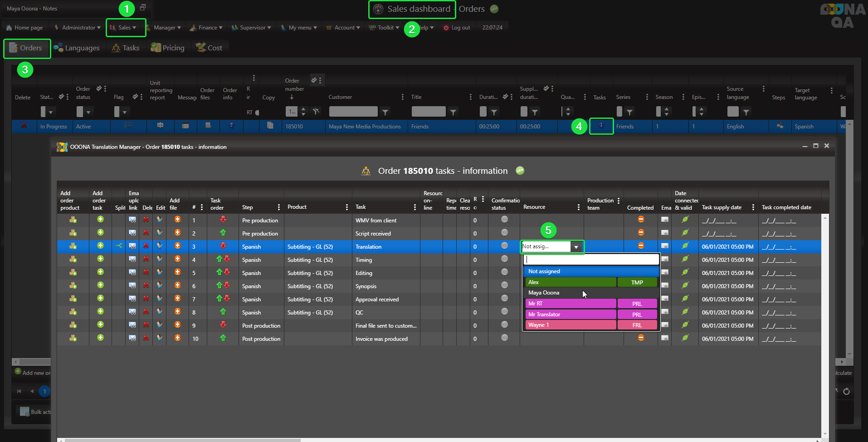
Task: Click the green add order task icon, row 9
Action: coord(100,325)
